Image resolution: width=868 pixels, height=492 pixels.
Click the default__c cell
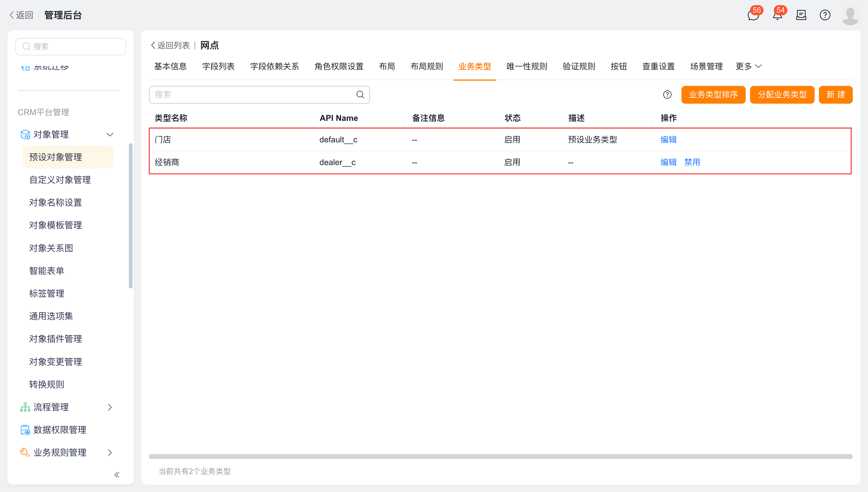coord(338,140)
